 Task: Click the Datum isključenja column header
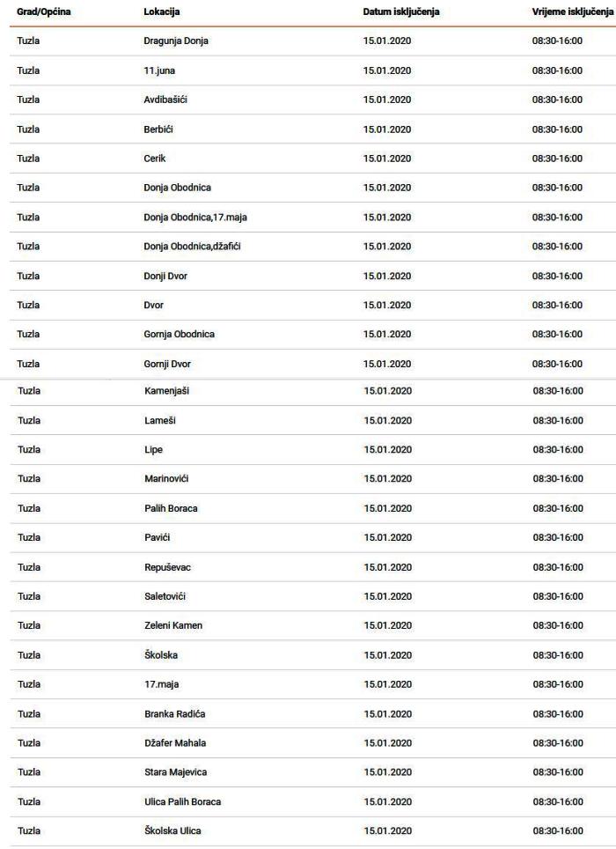point(401,12)
